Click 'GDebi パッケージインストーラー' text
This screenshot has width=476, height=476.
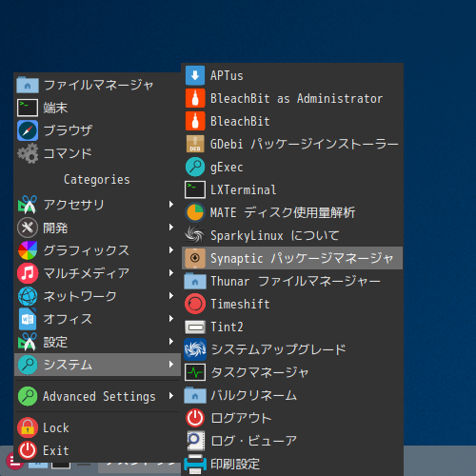305,145
